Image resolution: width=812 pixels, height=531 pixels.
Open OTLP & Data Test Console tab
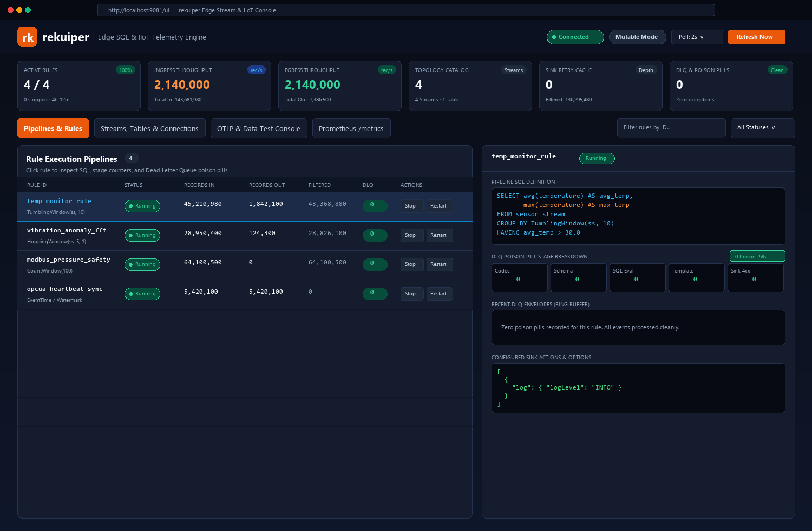pos(259,128)
